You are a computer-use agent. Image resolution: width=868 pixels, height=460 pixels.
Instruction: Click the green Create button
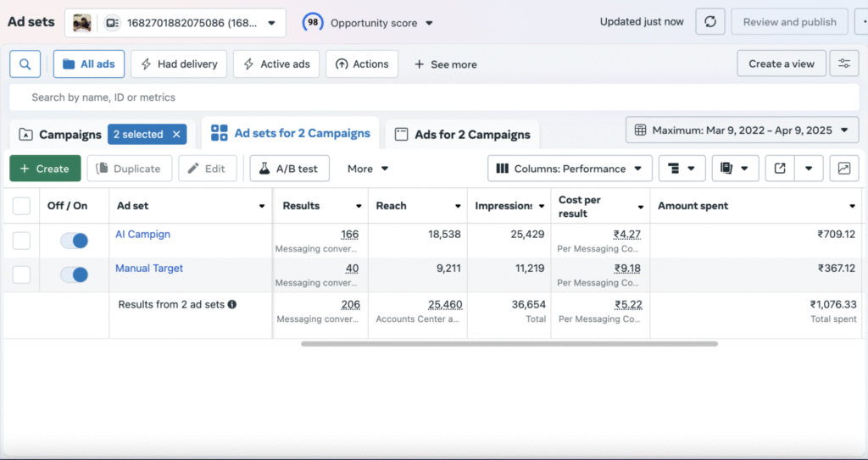[45, 169]
